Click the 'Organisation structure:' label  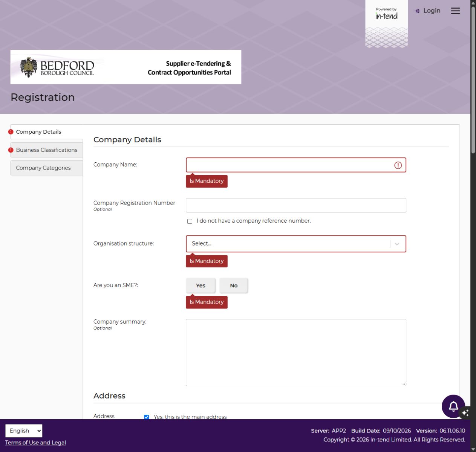[x=124, y=244]
